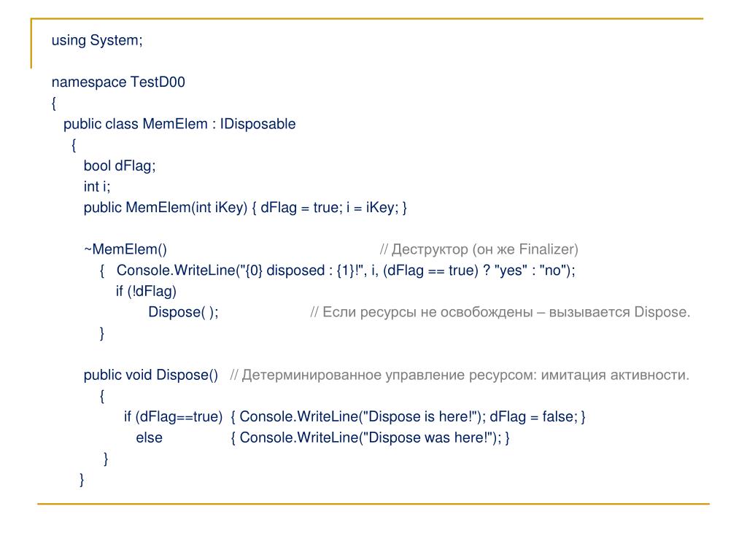Click the else keyword

(149, 437)
